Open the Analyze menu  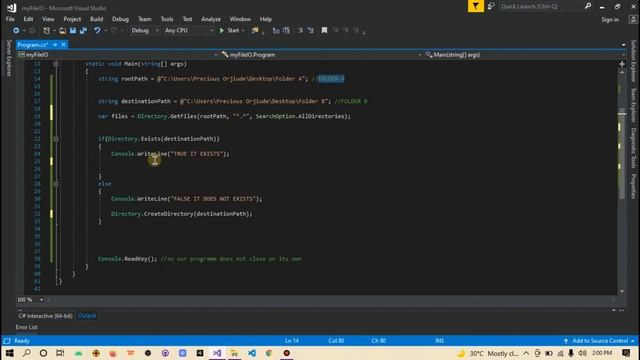(211, 19)
